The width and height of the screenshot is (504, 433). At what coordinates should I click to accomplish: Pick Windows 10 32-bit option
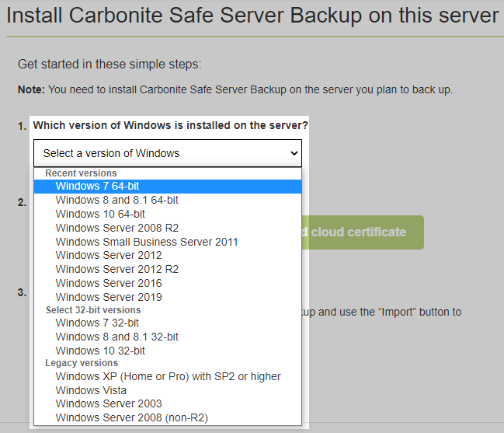click(100, 351)
